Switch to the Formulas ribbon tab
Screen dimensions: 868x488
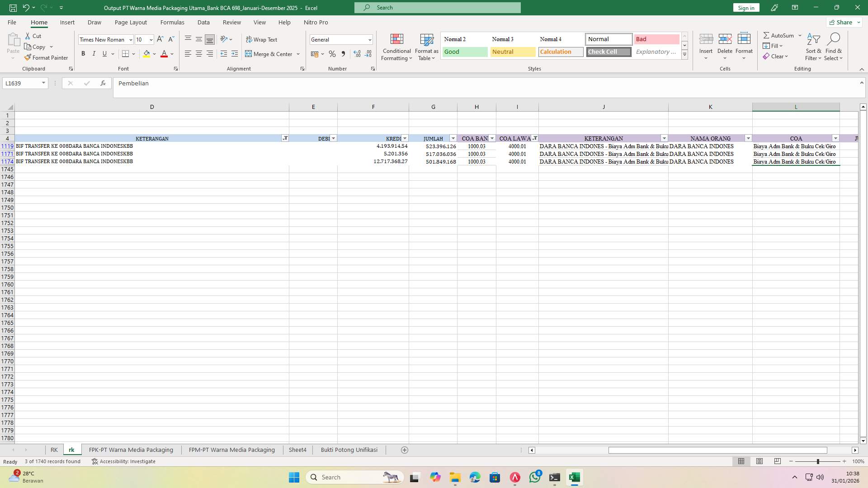[172, 22]
